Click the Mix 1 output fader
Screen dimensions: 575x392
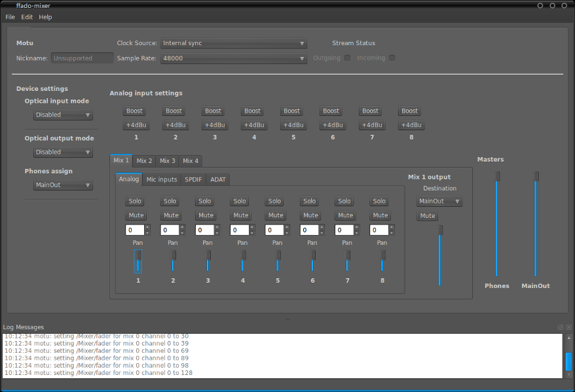tap(439, 255)
